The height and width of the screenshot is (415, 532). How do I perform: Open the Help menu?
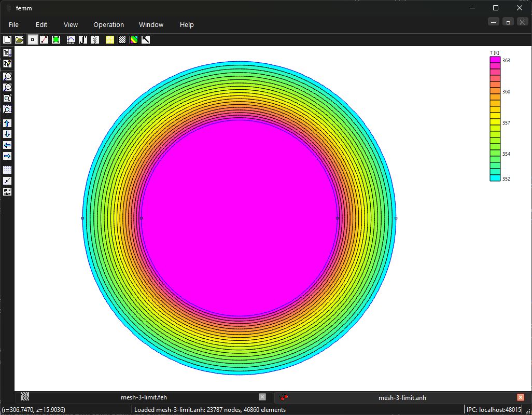[x=187, y=25]
